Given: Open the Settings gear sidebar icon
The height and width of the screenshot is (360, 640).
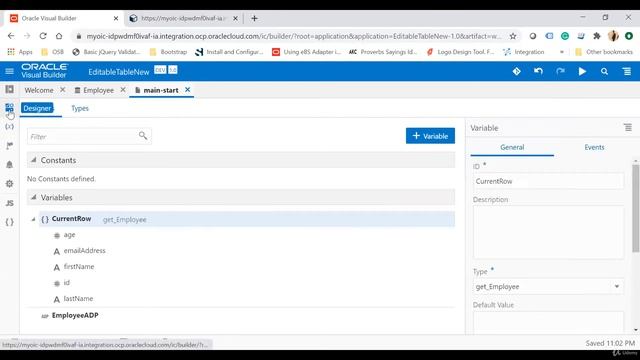Looking at the screenshot, I should pos(9,184).
